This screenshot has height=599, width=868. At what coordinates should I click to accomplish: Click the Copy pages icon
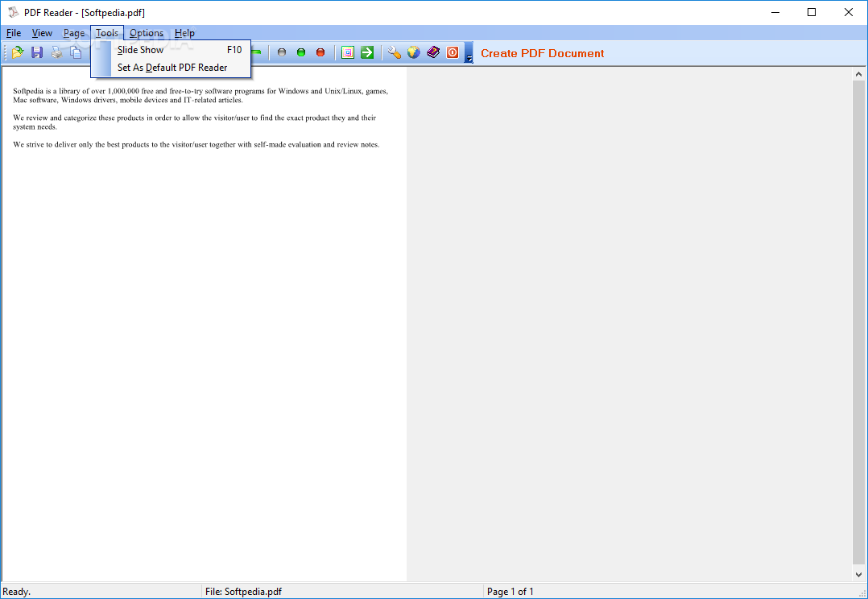[76, 52]
